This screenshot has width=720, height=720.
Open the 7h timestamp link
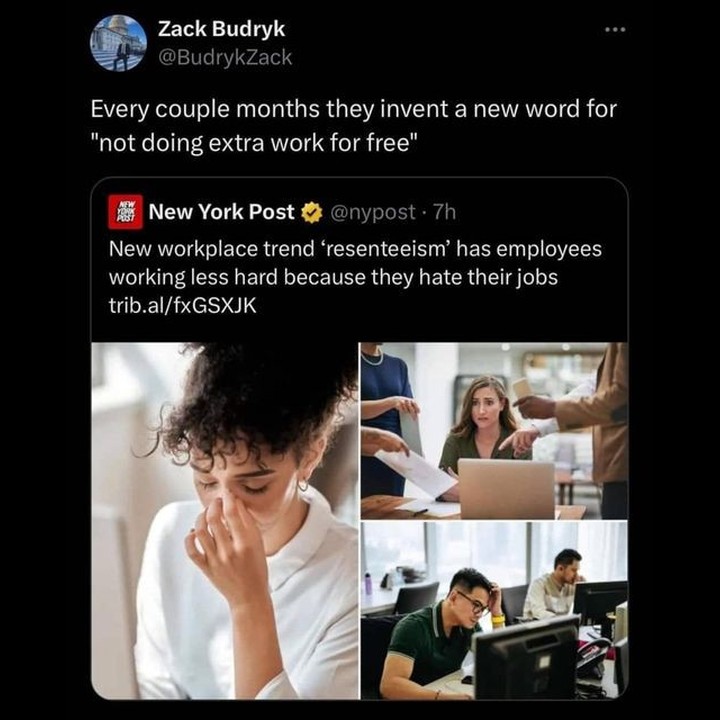(444, 212)
